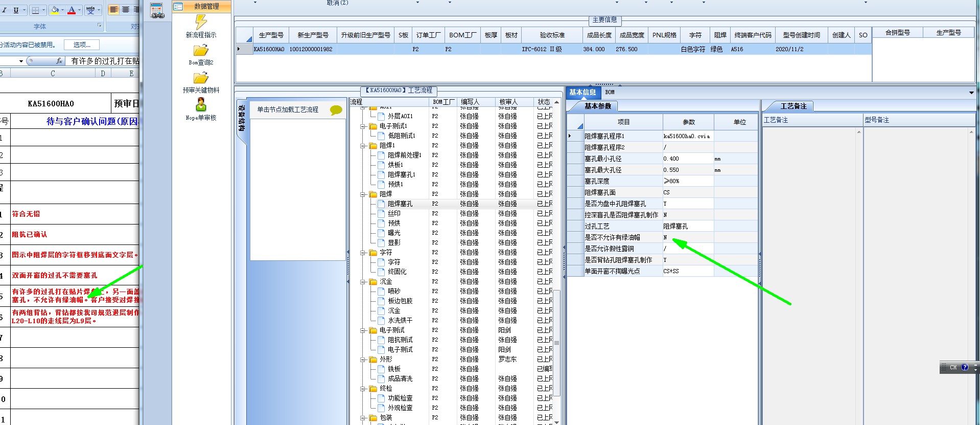Click the italic button in Excel ribbon
This screenshot has height=425, width=980.
pyautogui.click(x=4, y=10)
